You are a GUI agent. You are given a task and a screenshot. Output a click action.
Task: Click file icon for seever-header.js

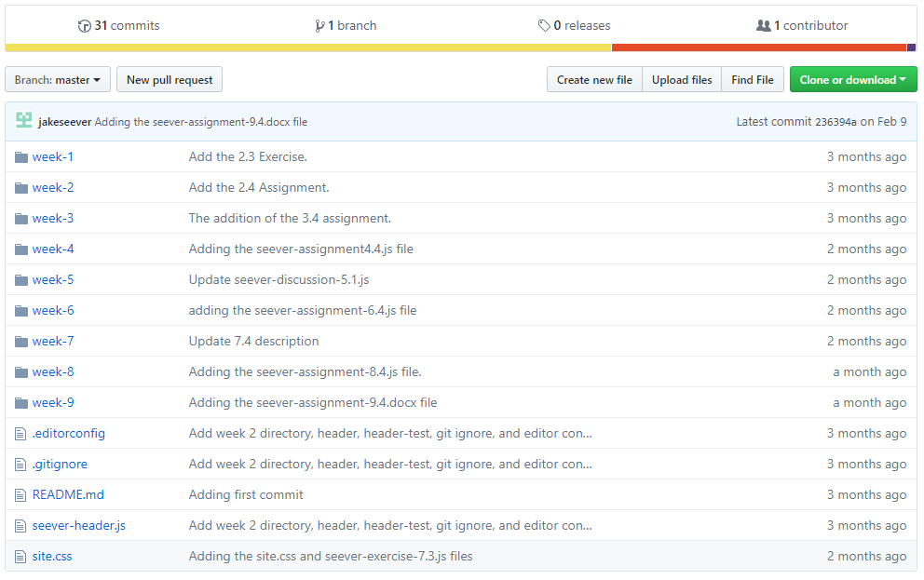point(20,526)
